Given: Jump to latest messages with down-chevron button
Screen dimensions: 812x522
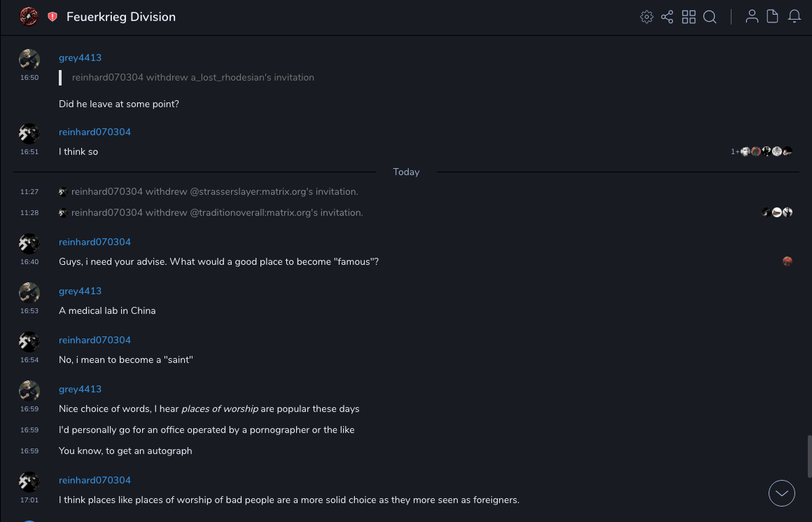Looking at the screenshot, I should 782,493.
